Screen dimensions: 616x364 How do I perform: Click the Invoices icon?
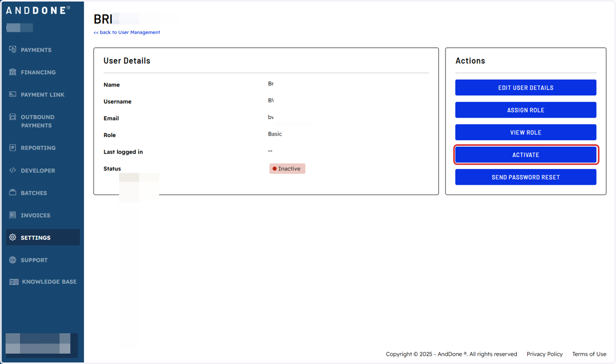[x=13, y=215]
